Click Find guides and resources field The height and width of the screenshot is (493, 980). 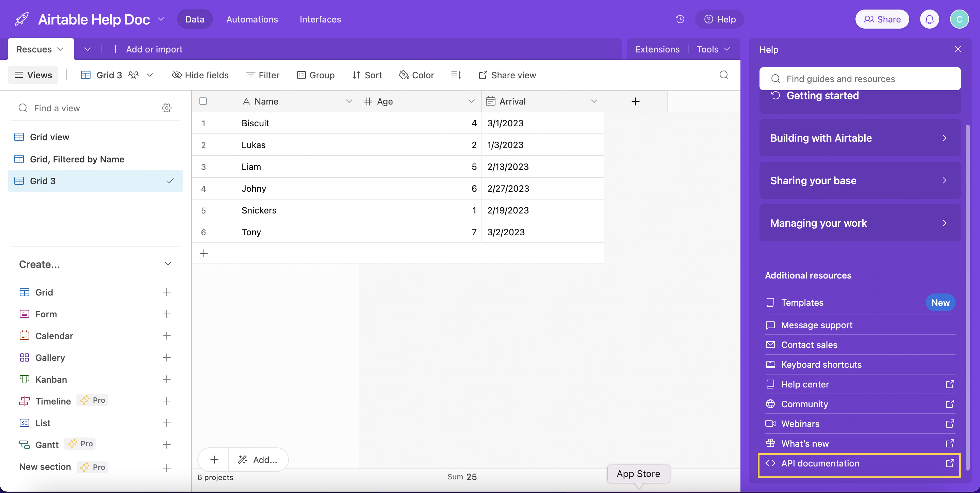point(860,79)
